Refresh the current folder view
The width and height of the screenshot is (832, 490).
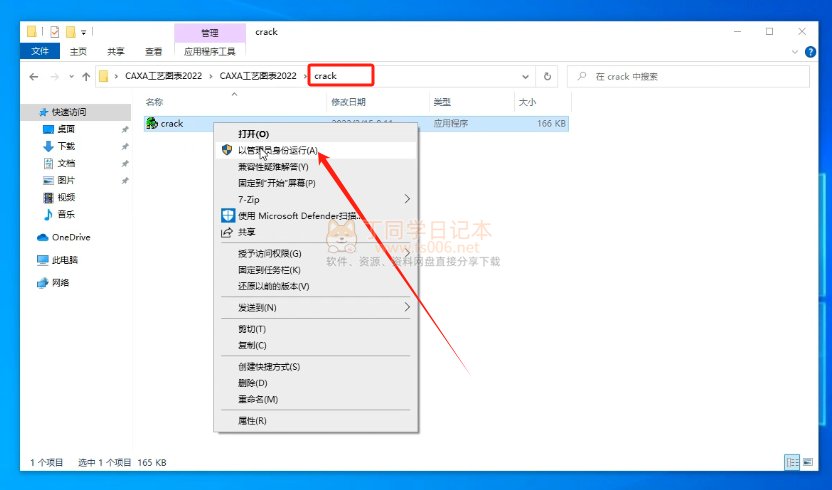point(547,76)
